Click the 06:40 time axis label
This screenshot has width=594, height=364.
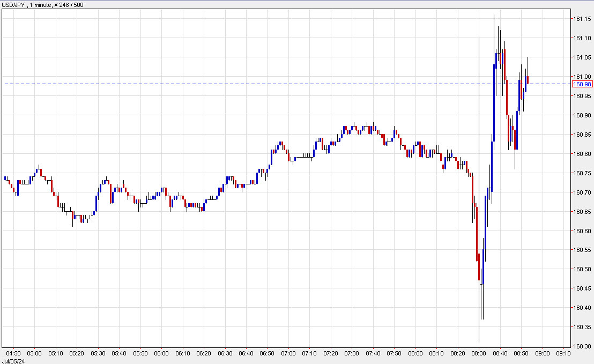pyautogui.click(x=246, y=353)
